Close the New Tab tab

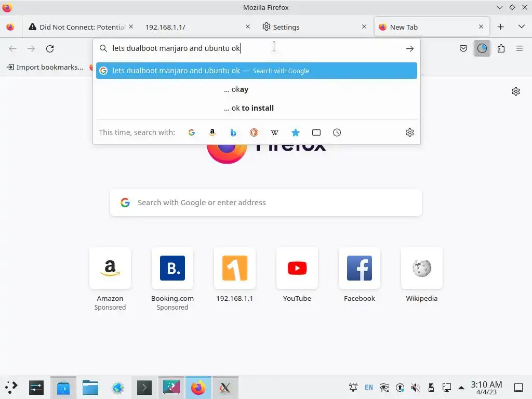(481, 26)
